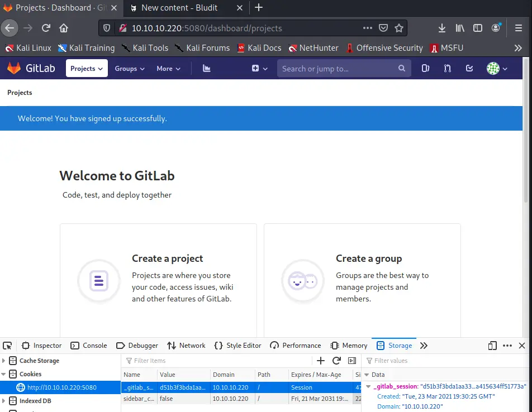Bookmark this page with the star icon
Viewport: 532px width, 412px height.
[399, 28]
